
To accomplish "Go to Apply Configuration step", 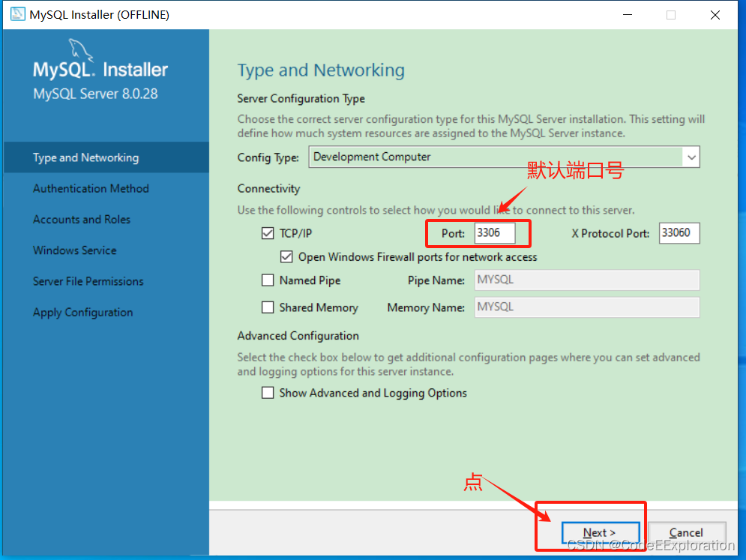I will point(82,313).
